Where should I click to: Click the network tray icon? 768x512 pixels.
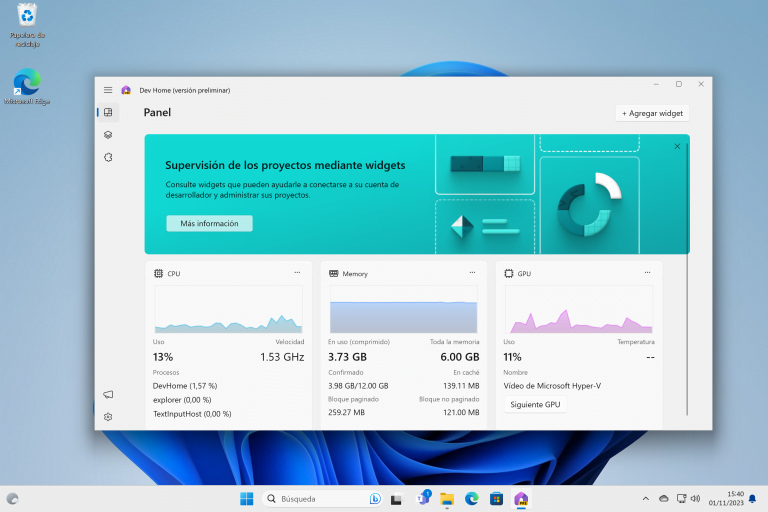click(x=681, y=499)
